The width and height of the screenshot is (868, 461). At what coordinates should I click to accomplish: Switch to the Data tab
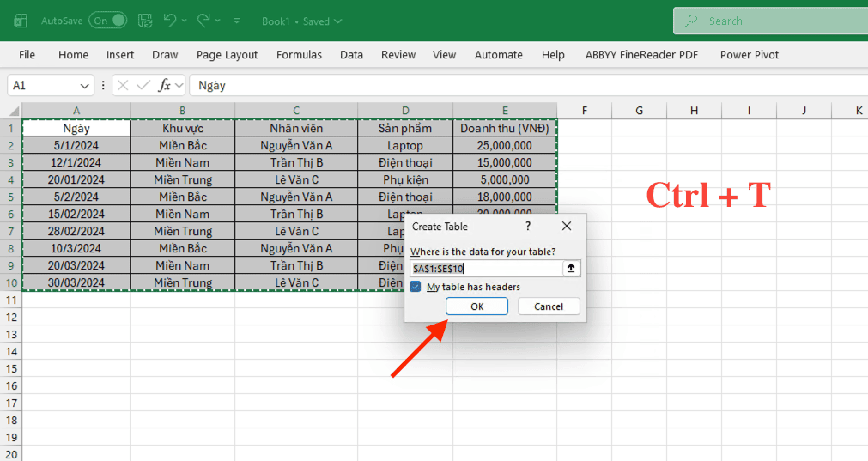coord(351,55)
